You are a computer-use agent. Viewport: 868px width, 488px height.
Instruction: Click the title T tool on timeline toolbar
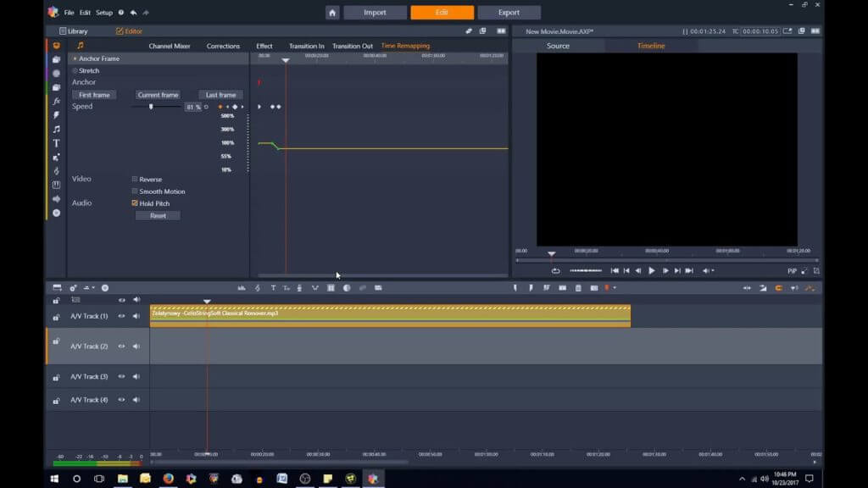[x=273, y=288]
